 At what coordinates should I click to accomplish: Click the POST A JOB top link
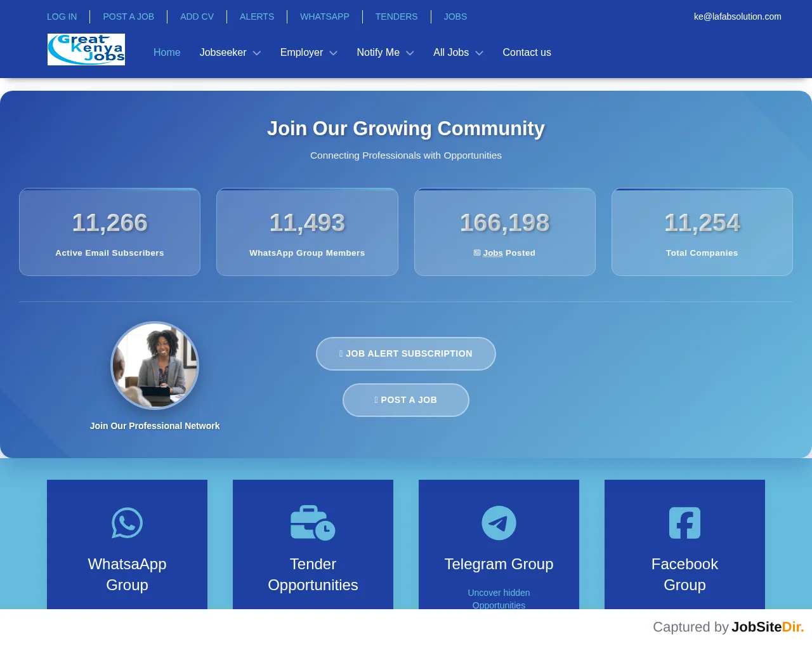129,16
